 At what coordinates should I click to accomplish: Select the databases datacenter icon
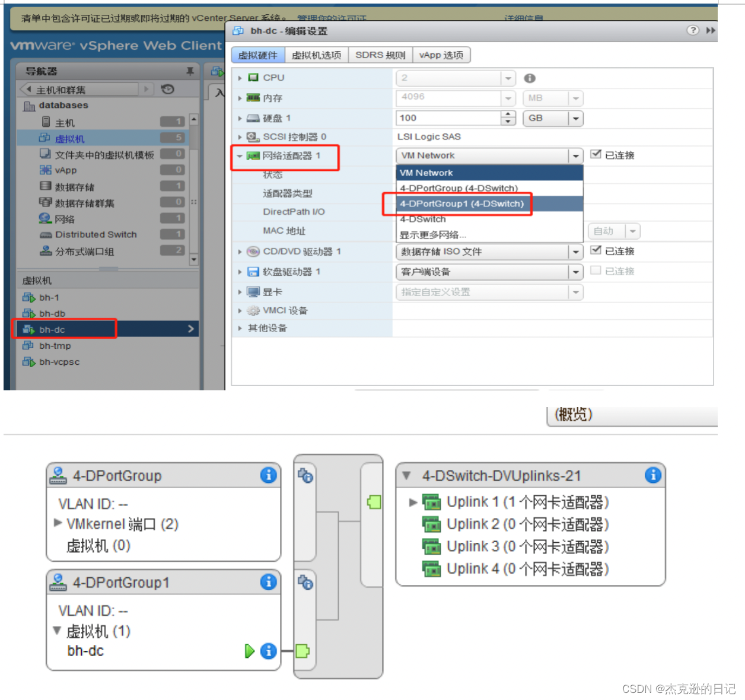(29, 106)
